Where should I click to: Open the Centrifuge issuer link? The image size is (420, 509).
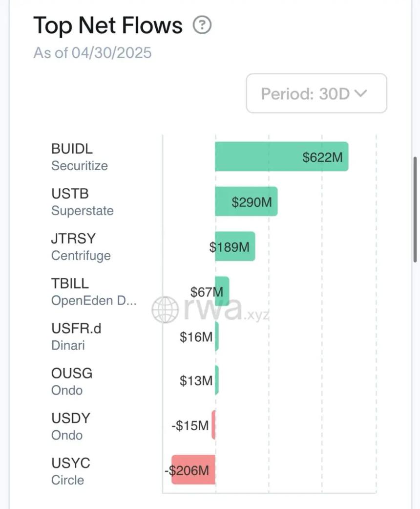click(x=81, y=256)
